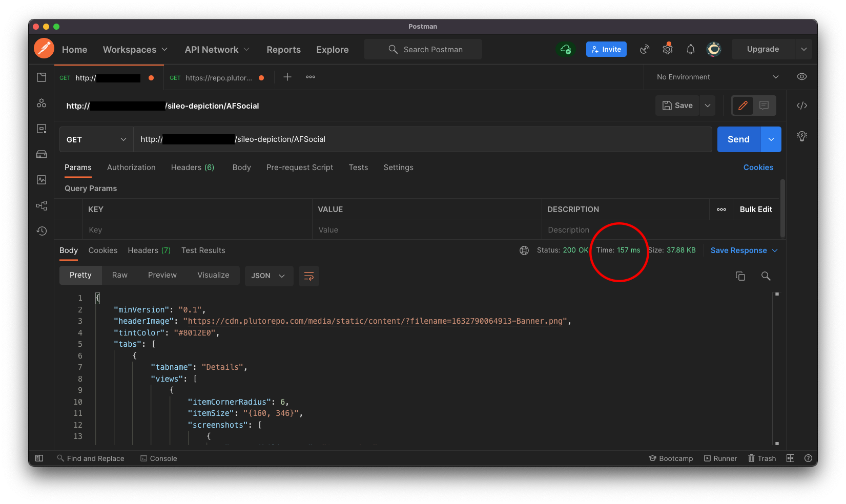
Task: Search the response with magnifier icon
Action: pos(766,276)
